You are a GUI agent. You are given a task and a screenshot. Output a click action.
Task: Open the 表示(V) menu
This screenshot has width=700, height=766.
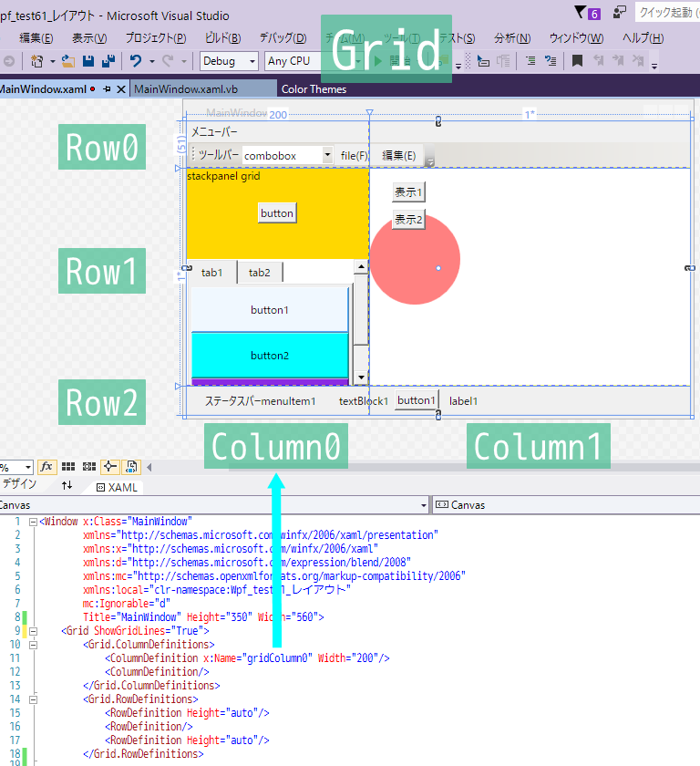[89, 38]
